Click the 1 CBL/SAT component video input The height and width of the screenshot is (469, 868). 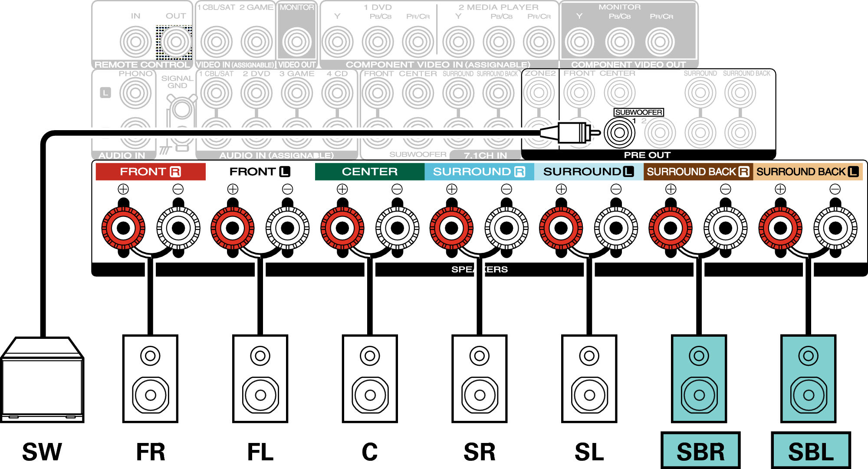click(x=217, y=42)
